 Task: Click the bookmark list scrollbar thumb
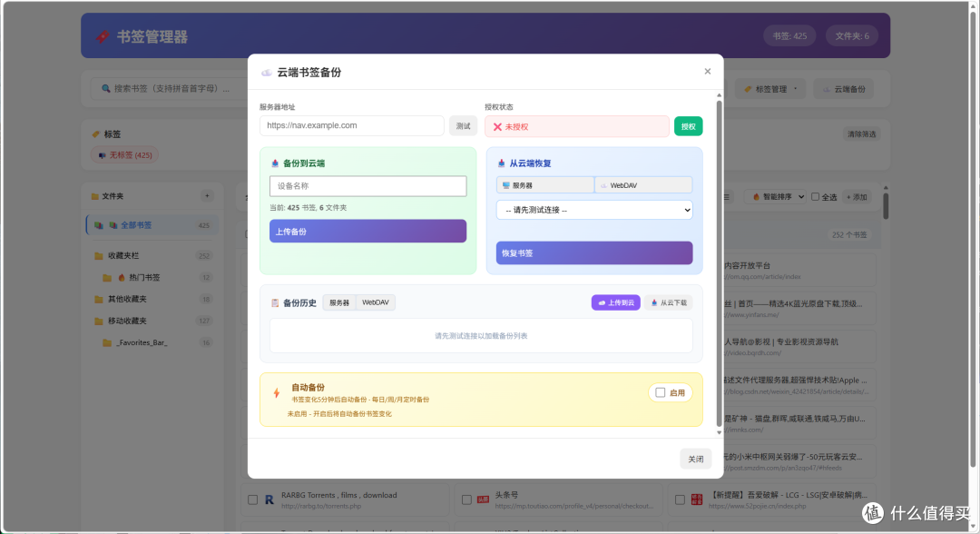[x=886, y=206]
